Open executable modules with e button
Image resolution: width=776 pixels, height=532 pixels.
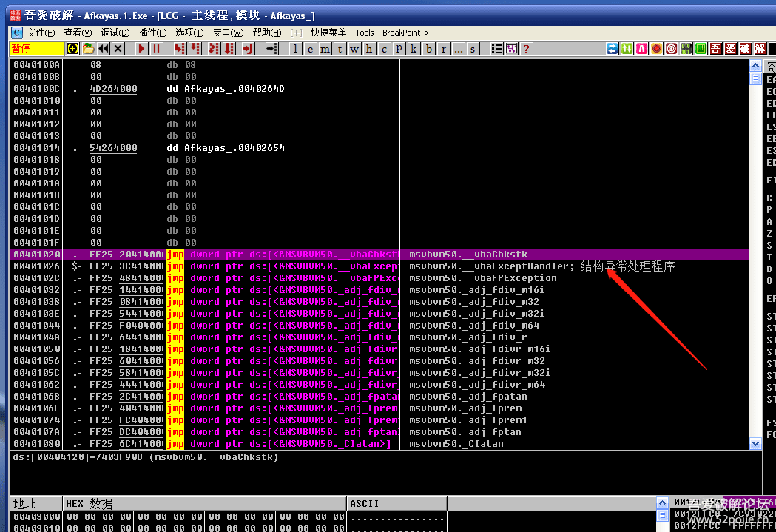tap(310, 49)
